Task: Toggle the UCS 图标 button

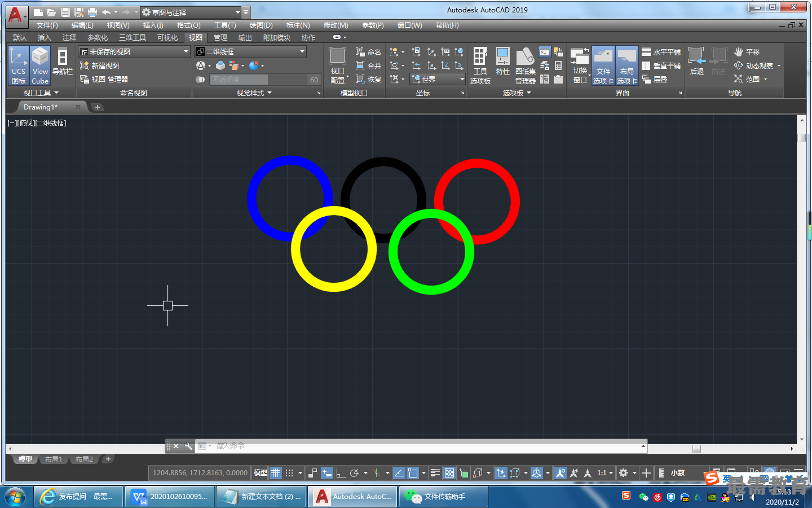Action: (18, 65)
